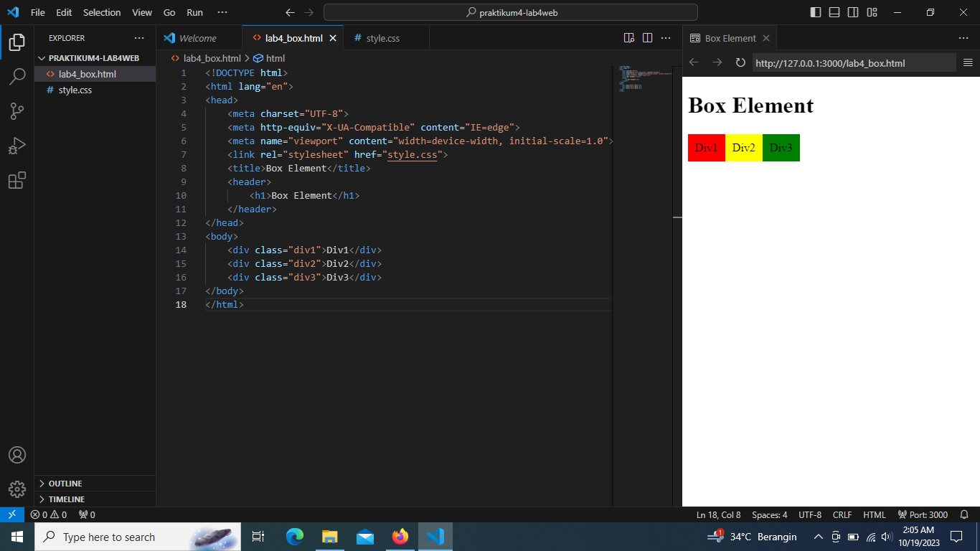Viewport: 980px width, 551px height.
Task: Split the editor using the split icon
Action: (x=647, y=37)
